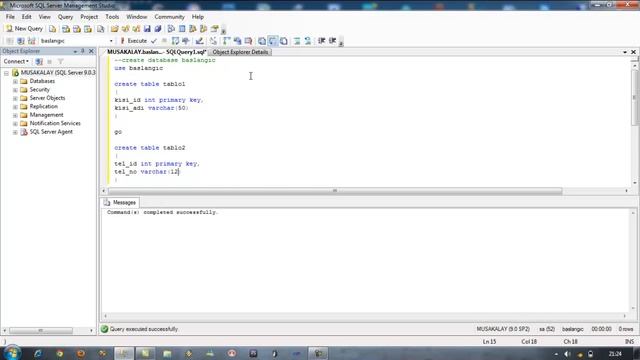Switch to Results to Text
This screenshot has width=640, height=360.
tap(262, 41)
